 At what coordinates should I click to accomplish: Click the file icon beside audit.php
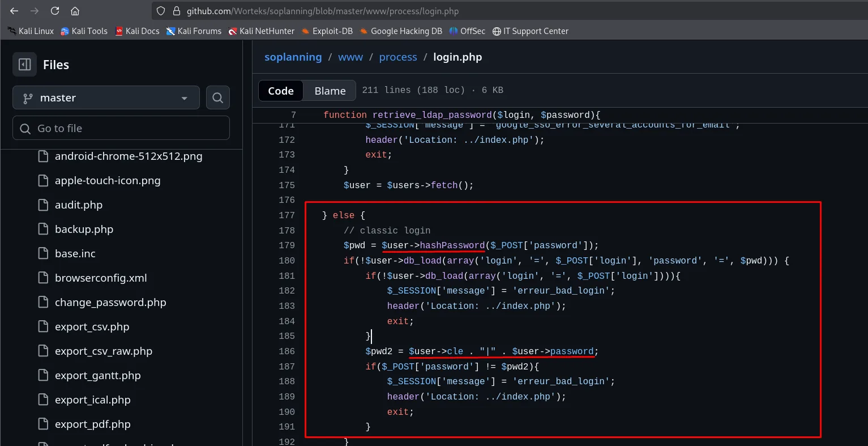tap(43, 205)
